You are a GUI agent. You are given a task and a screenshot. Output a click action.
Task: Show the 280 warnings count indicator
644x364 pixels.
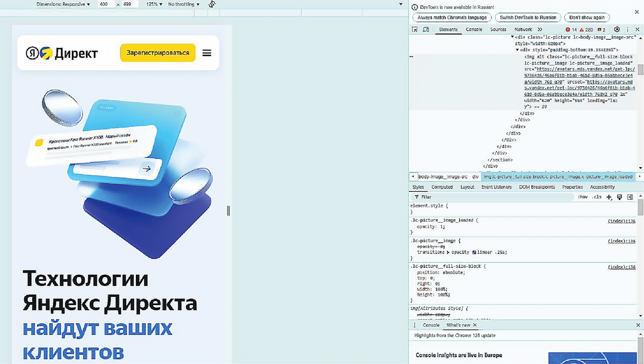(x=586, y=30)
